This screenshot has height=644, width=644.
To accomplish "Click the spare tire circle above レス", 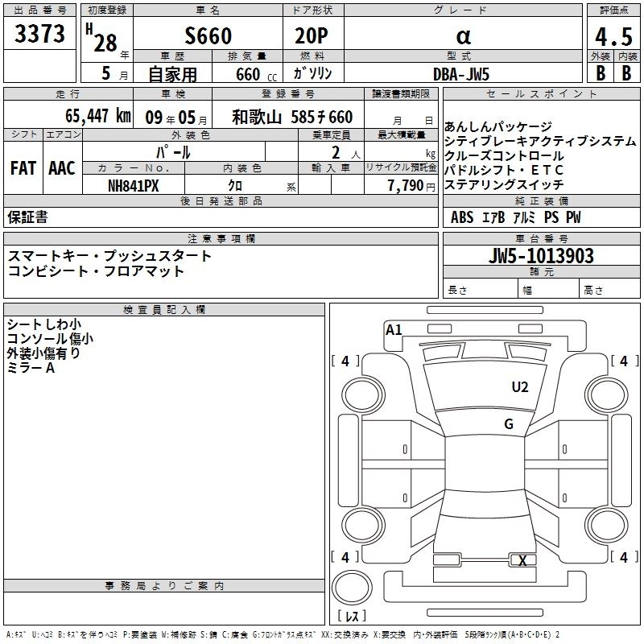I will click(x=352, y=588).
